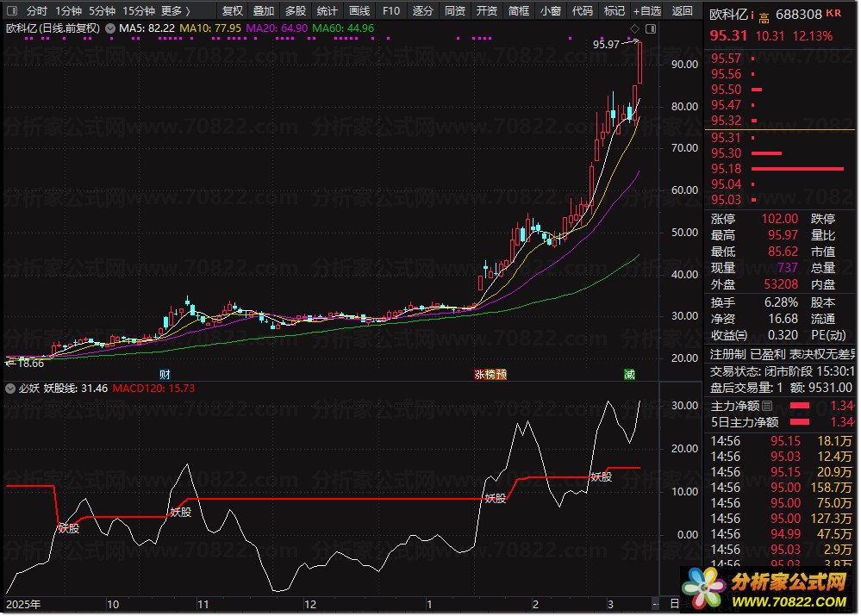Expand the 必妖 sub-indicator dropdown arrow

click(x=10, y=389)
